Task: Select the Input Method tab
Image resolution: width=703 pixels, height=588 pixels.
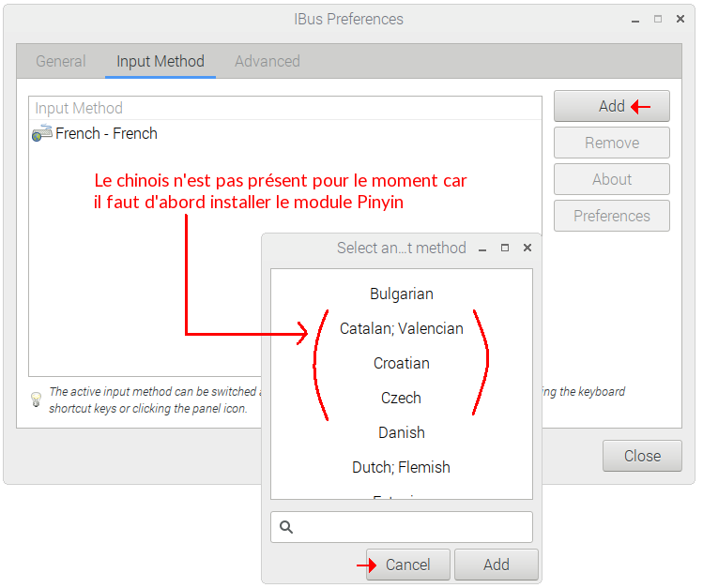Action: [x=160, y=61]
